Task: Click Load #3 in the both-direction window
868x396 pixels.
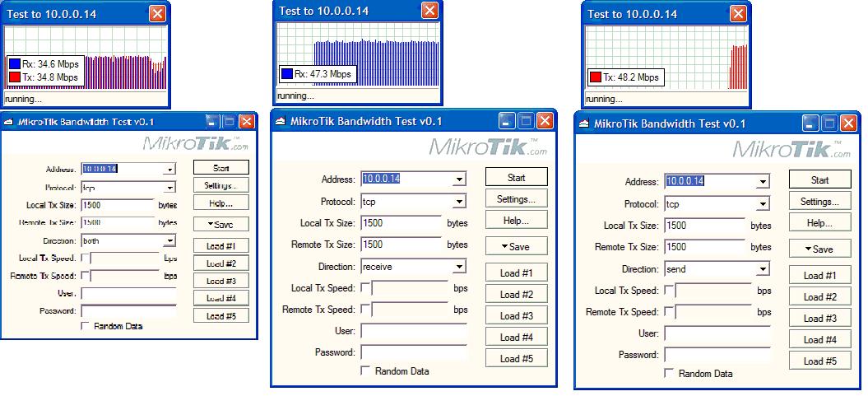Action: pyautogui.click(x=220, y=281)
